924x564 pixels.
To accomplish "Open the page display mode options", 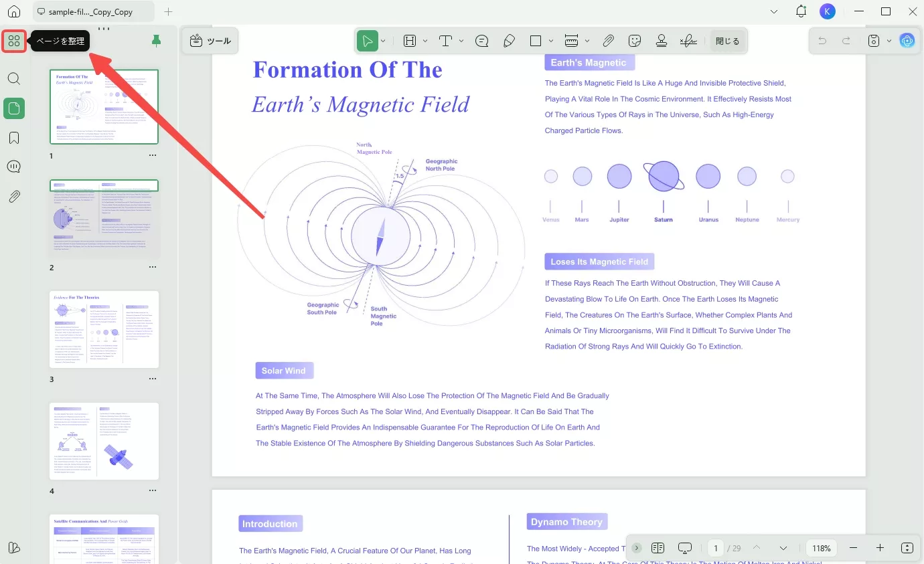I will point(658,548).
